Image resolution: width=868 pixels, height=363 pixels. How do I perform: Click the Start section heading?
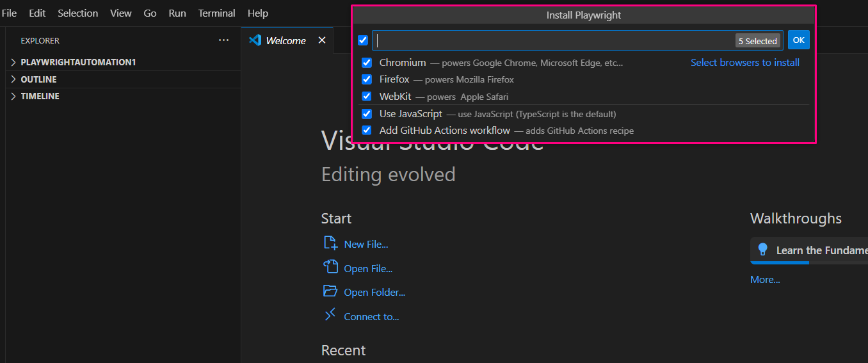click(336, 218)
